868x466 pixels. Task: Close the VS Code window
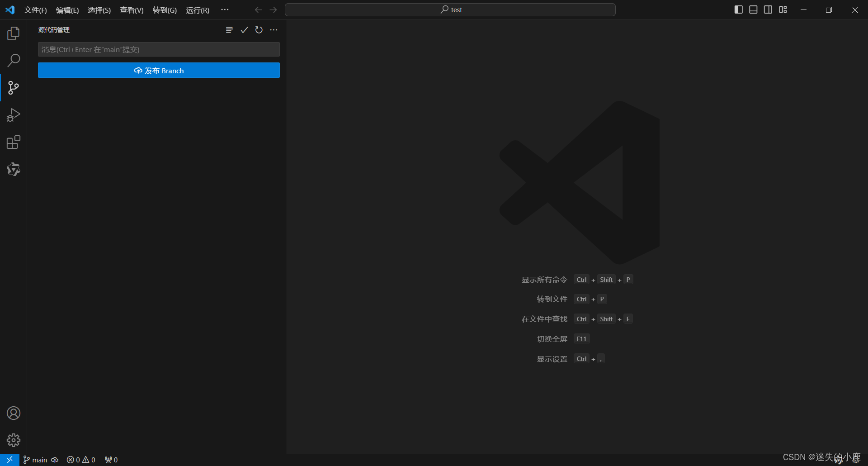point(855,10)
